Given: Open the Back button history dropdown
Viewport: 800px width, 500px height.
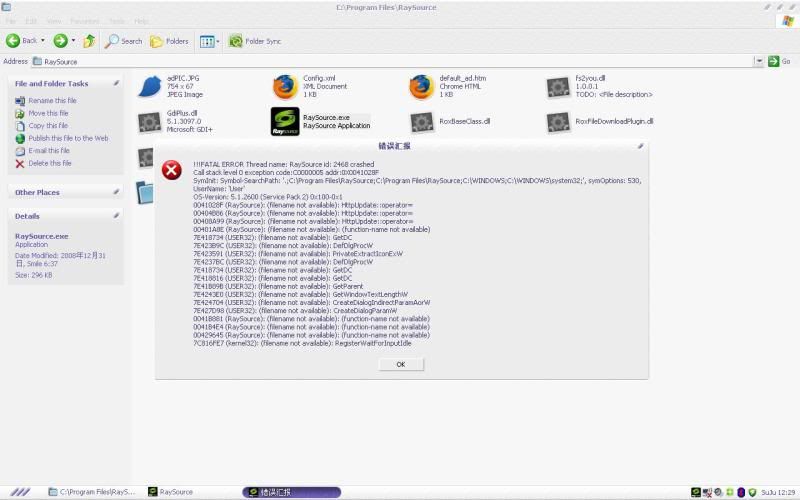Looking at the screenshot, I should pos(42,41).
